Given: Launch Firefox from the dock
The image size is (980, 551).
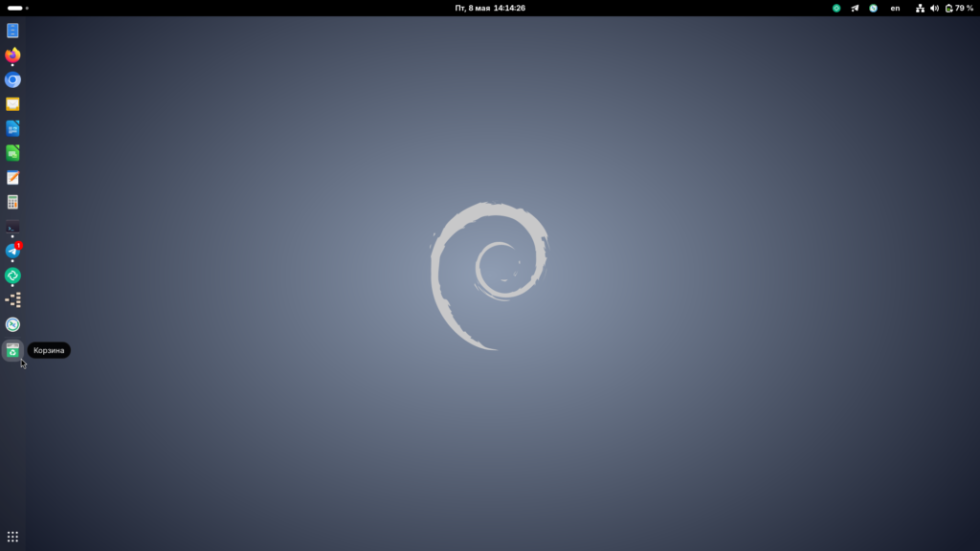Looking at the screenshot, I should tap(12, 55).
